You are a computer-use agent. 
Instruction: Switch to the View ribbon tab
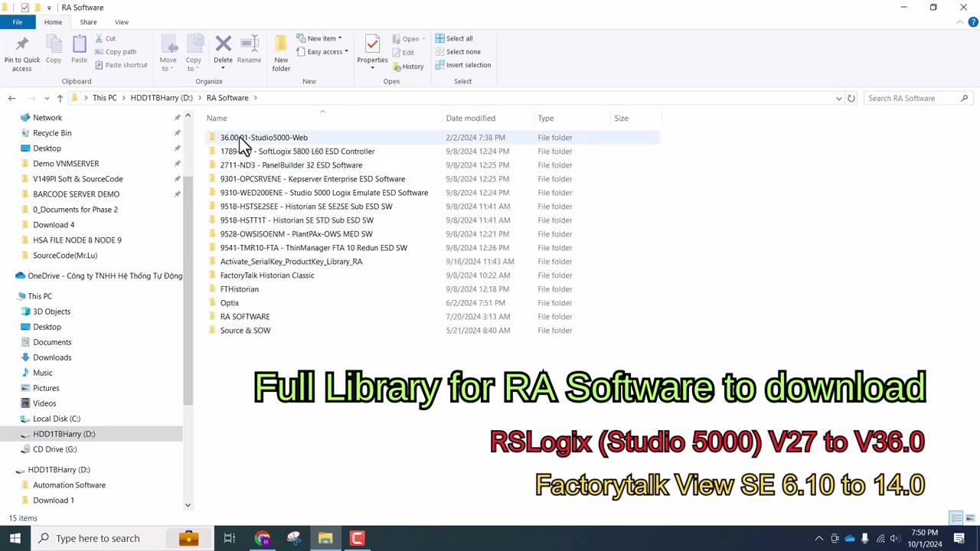(x=122, y=21)
